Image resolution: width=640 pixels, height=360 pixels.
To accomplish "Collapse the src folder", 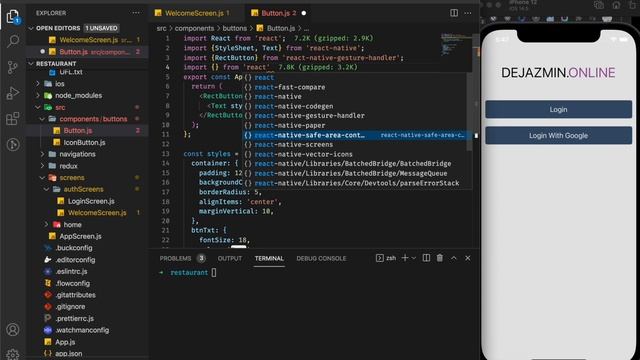I will (38, 107).
